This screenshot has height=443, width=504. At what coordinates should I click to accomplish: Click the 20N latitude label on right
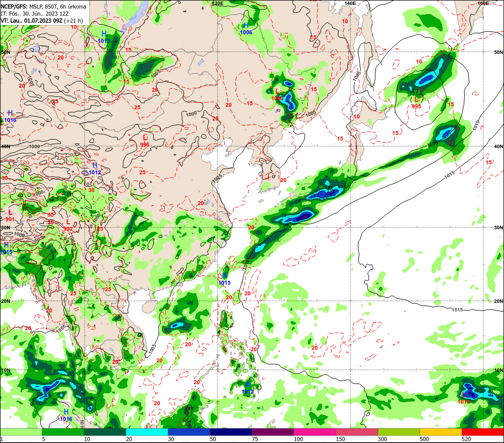[x=498, y=301]
